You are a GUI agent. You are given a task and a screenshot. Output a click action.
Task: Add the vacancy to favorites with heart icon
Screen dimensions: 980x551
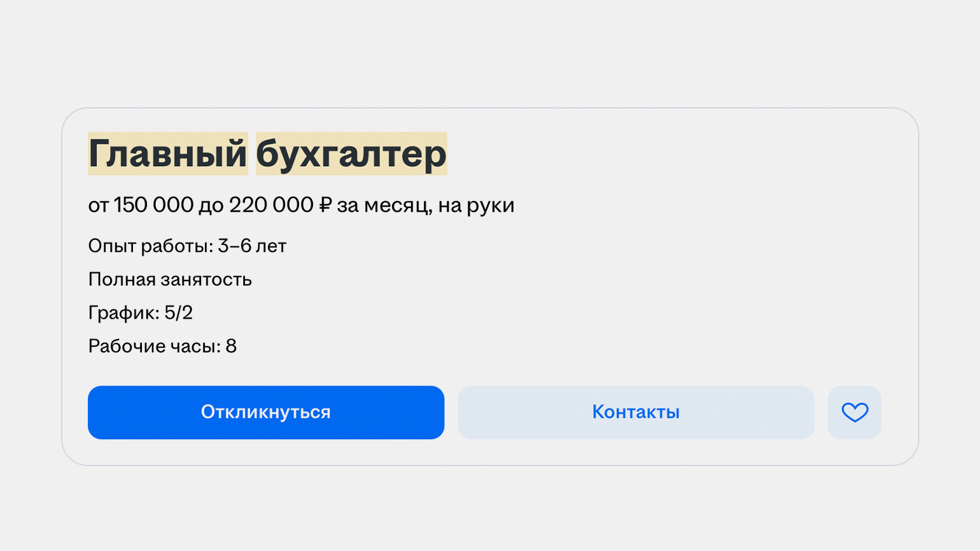854,412
